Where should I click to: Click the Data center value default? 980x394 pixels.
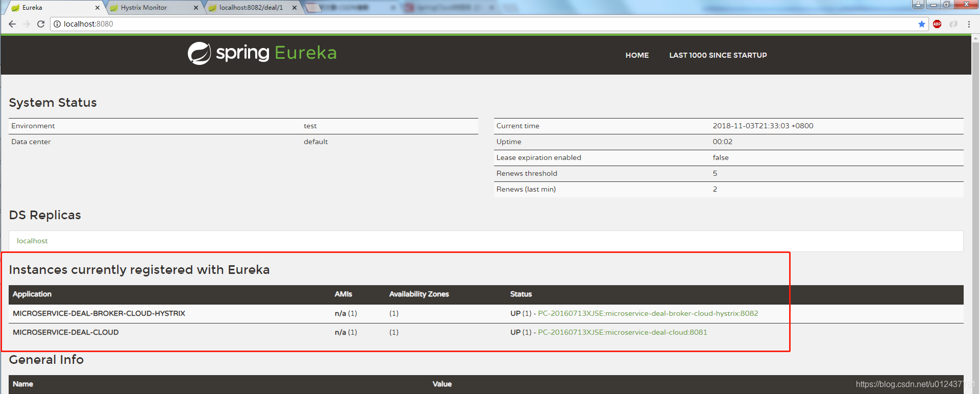click(x=316, y=142)
